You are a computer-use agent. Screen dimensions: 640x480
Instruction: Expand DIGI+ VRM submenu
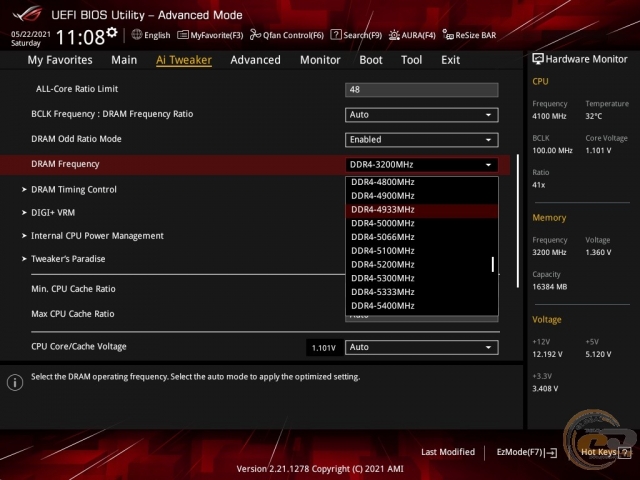pos(53,213)
